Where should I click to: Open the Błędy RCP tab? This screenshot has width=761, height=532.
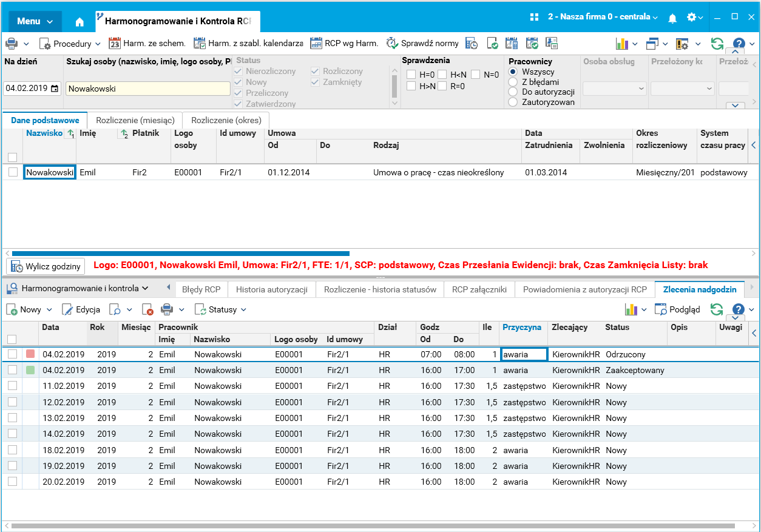click(201, 289)
